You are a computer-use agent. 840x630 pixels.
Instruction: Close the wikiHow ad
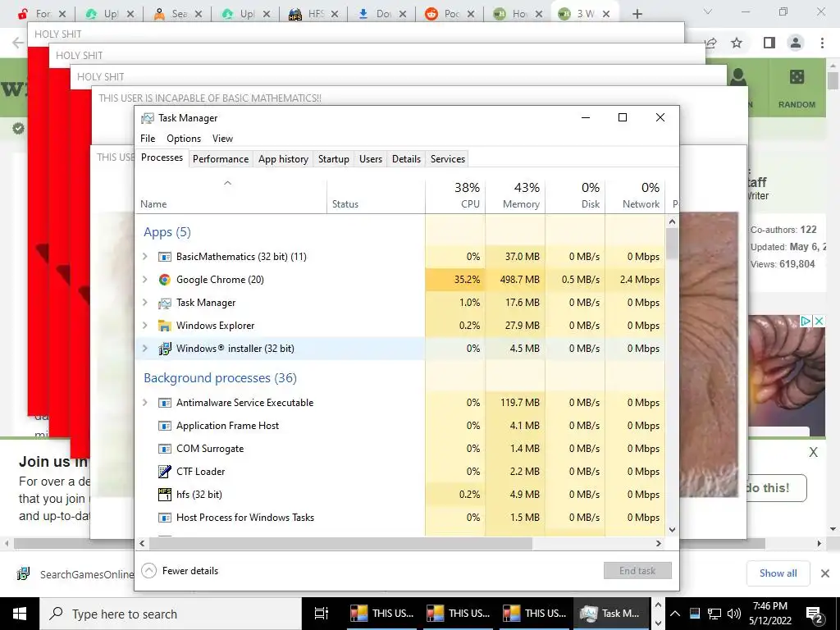(x=819, y=321)
